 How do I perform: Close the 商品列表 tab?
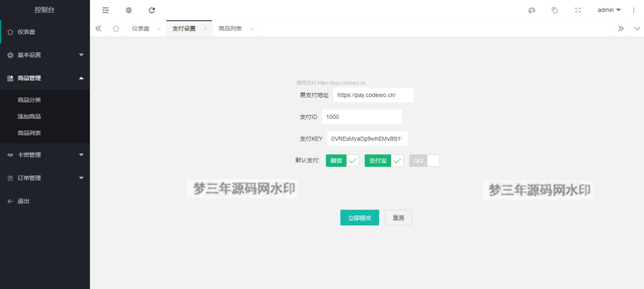tap(252, 29)
